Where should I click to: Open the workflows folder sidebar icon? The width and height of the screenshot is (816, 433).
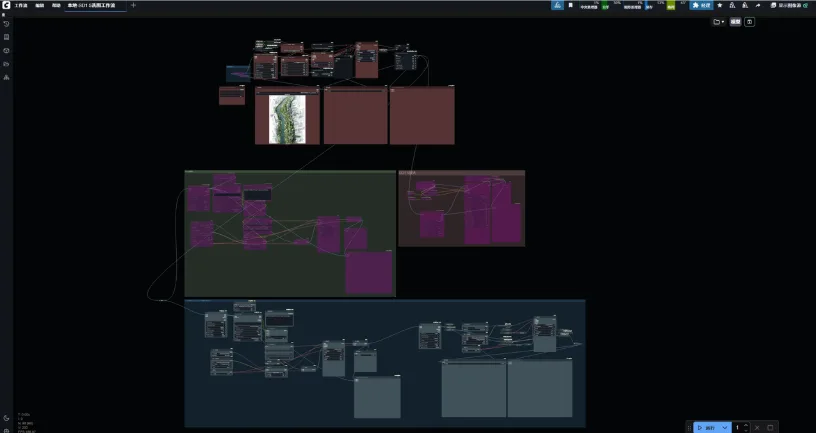[x=6, y=64]
